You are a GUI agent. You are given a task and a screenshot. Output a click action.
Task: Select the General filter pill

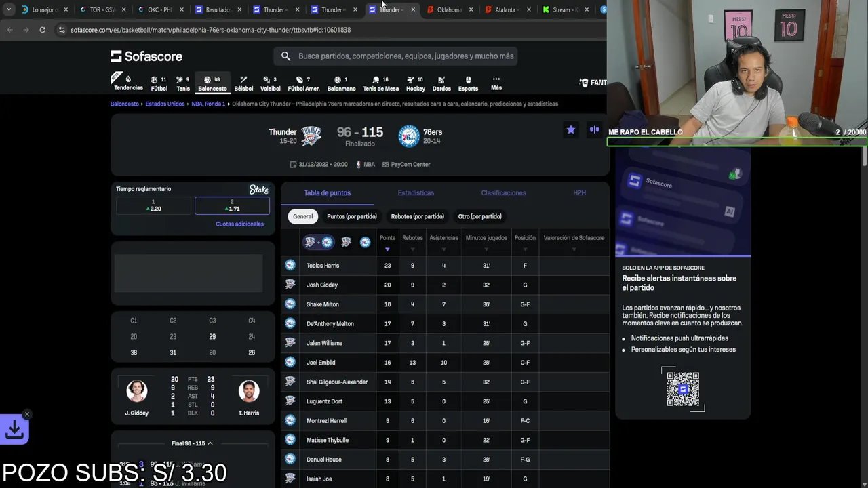coord(302,216)
